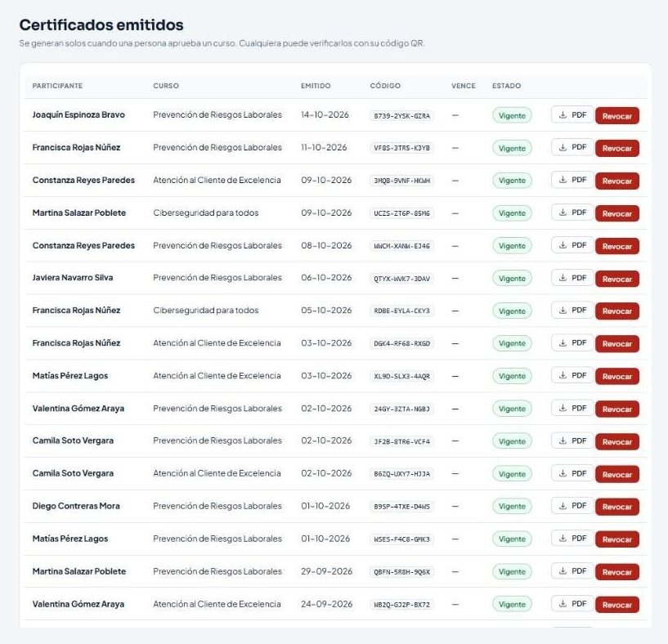Click Ciberseguridad para todos in Martina Salazar's row
Screen dimensions: 668x644
pyautogui.click(x=206, y=213)
